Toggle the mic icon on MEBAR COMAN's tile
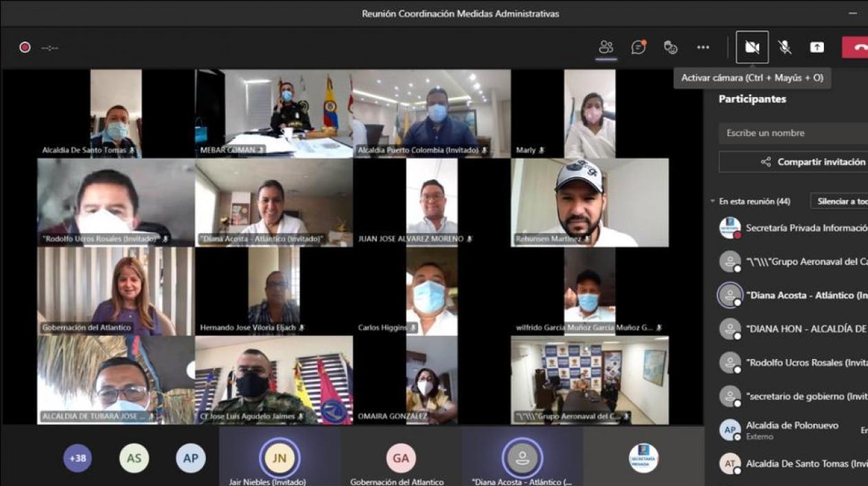The image size is (868, 486). [262, 150]
